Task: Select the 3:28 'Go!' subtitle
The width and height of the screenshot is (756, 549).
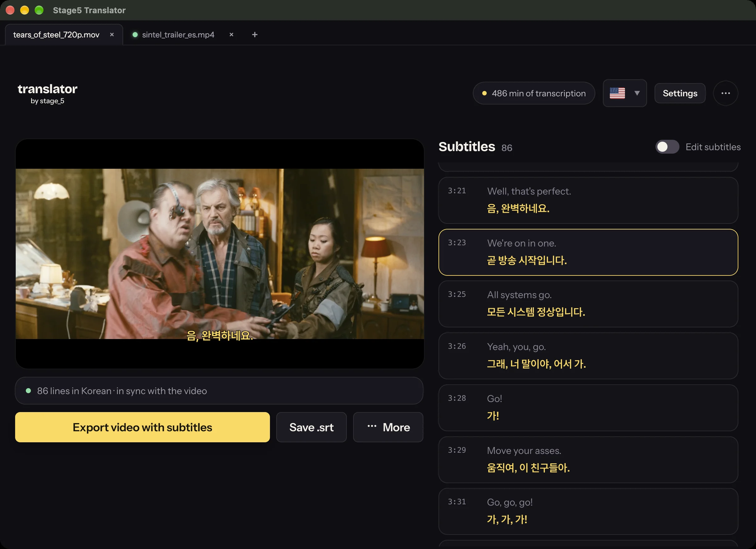Action: pos(588,408)
